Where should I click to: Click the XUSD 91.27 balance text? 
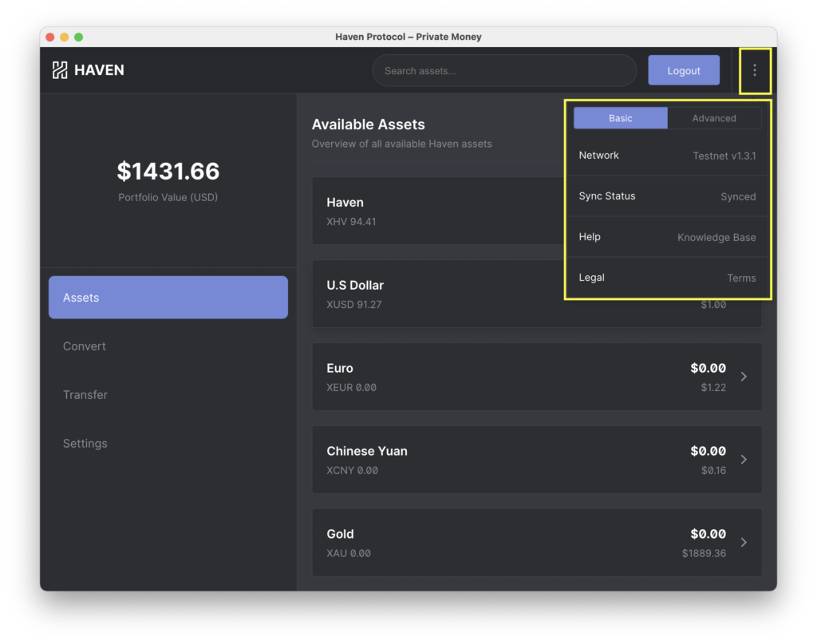(x=353, y=305)
